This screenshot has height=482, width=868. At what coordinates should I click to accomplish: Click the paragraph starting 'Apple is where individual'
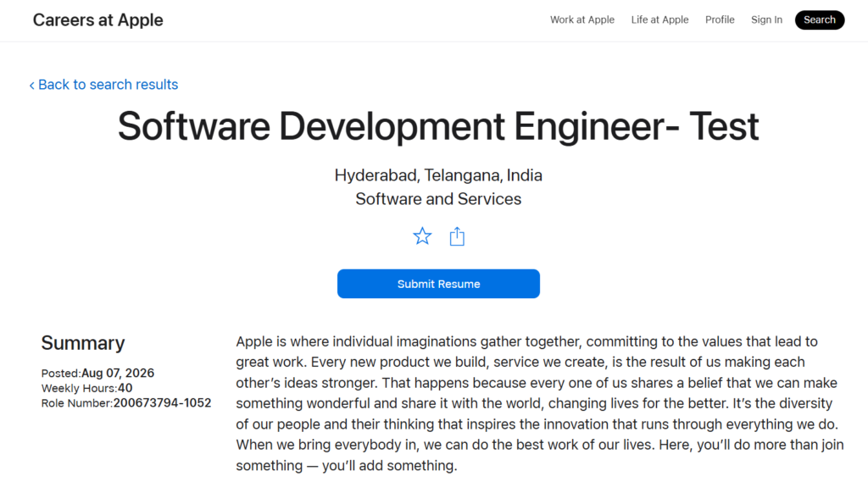tap(540, 403)
